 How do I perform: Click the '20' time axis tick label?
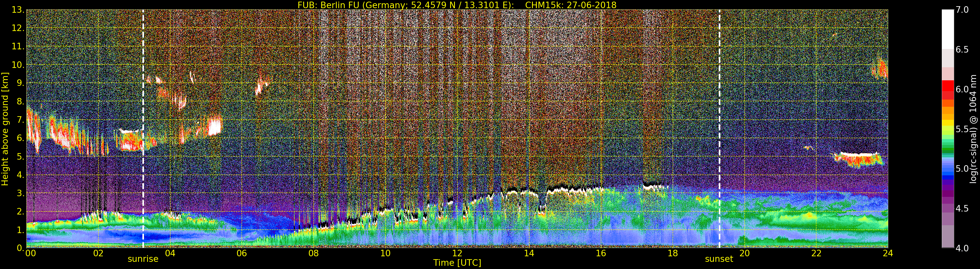[x=745, y=253]
